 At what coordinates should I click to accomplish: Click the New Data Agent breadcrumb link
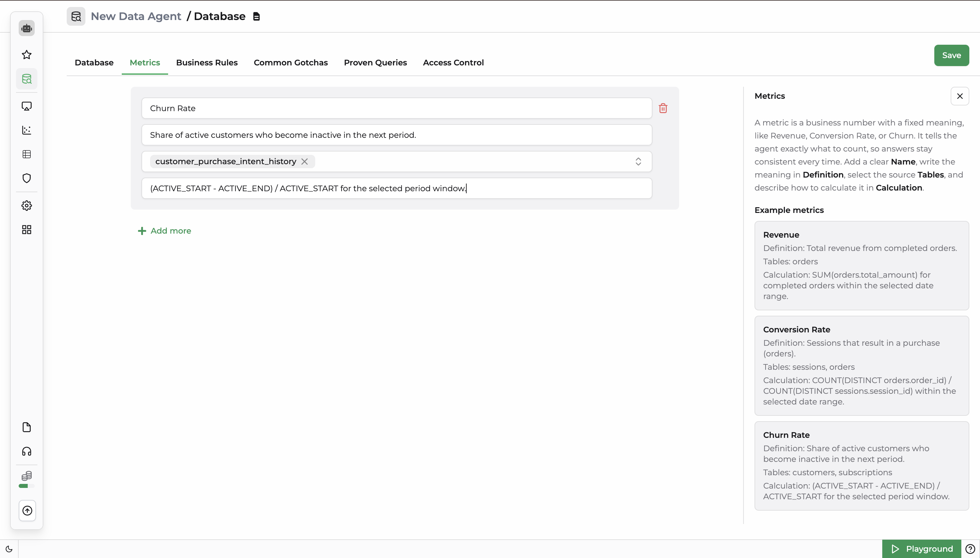pos(136,16)
